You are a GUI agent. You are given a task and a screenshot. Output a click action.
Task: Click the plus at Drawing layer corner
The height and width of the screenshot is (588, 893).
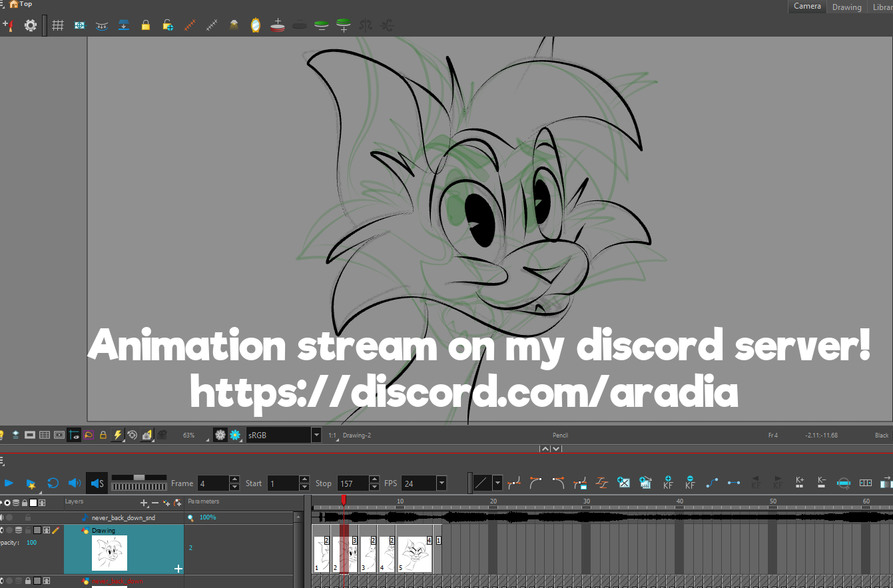pyautogui.click(x=178, y=569)
